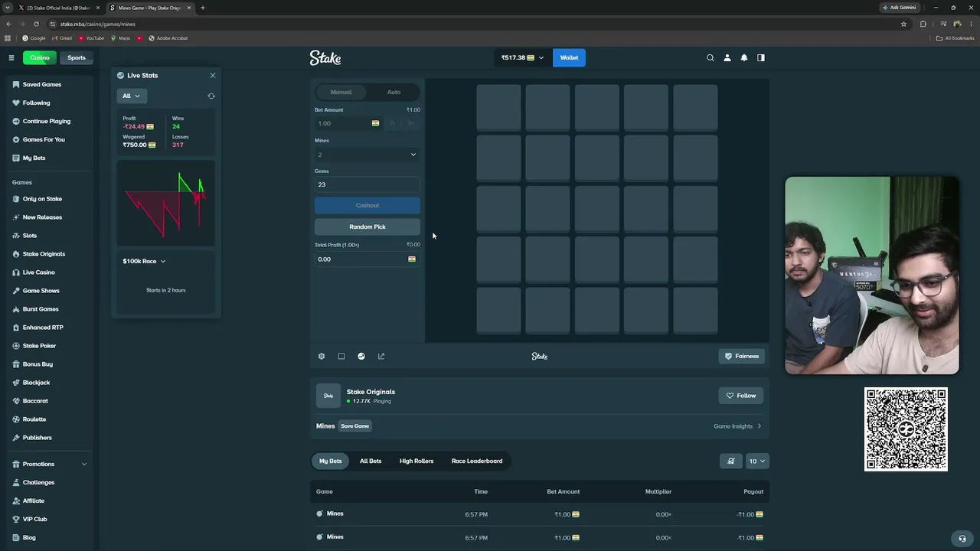Viewport: 980px width, 551px height.
Task: Open the Gmail bookmark
Action: 61,38
